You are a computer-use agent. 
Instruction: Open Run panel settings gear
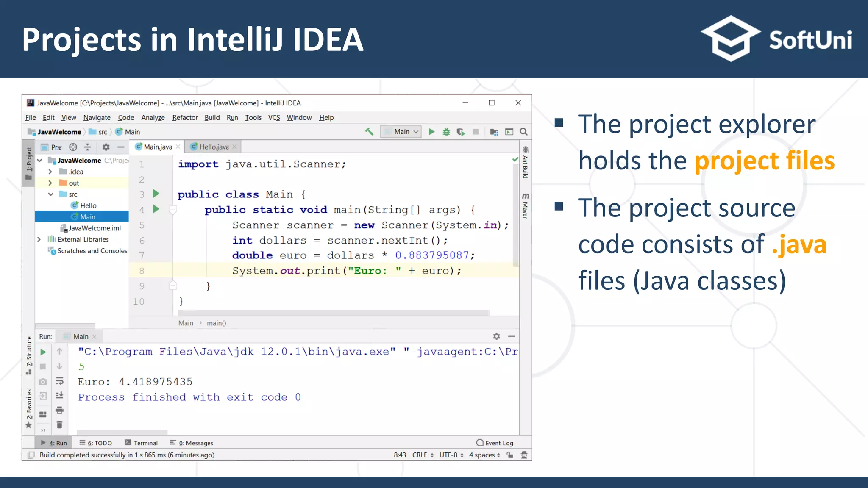click(497, 336)
